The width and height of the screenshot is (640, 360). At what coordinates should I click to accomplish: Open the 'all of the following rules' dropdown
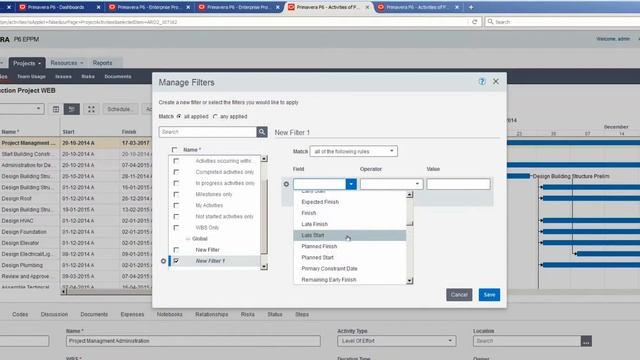353,151
